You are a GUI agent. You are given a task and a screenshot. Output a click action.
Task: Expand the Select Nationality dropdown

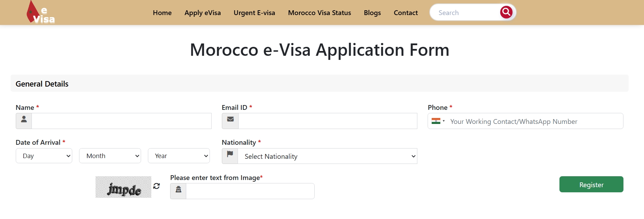[x=327, y=156]
